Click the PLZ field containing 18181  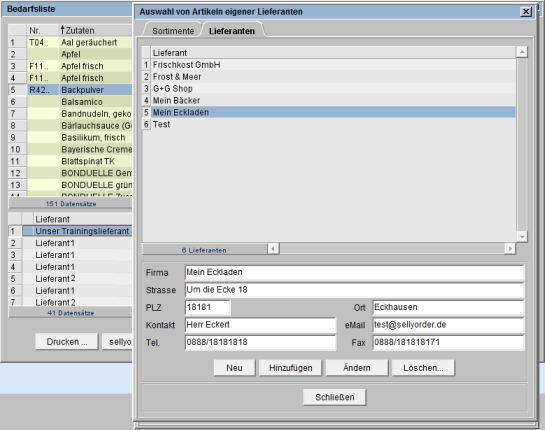click(x=208, y=307)
